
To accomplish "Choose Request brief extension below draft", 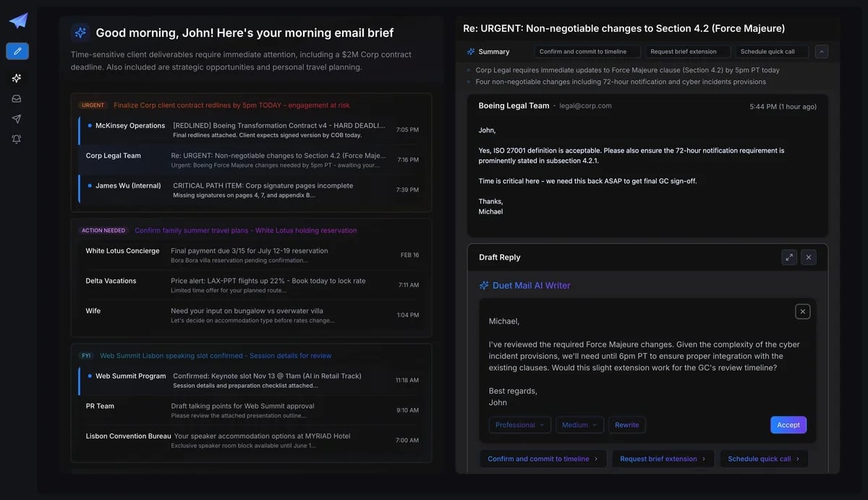I will point(663,459).
